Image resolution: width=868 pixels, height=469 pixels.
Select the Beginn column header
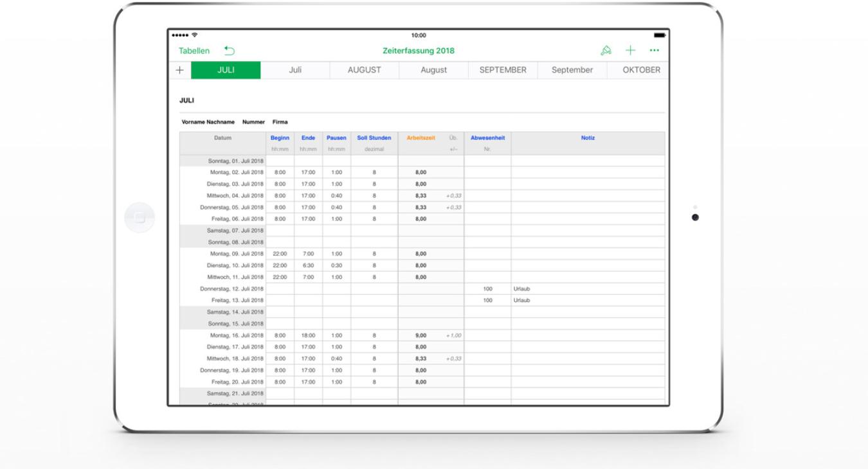point(280,137)
